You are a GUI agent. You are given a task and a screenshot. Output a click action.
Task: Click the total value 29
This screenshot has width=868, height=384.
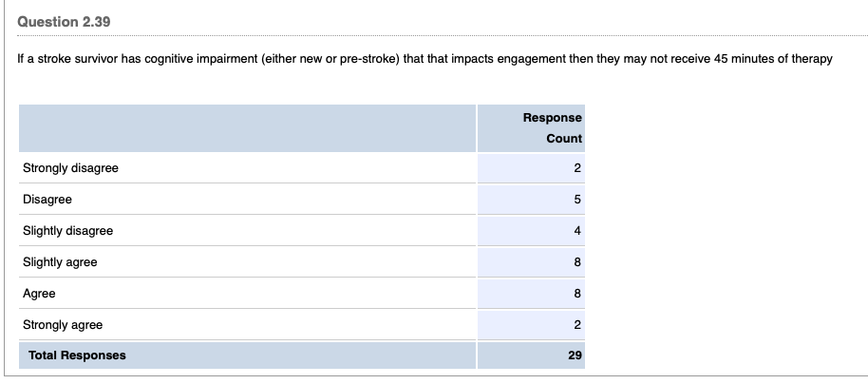574,355
